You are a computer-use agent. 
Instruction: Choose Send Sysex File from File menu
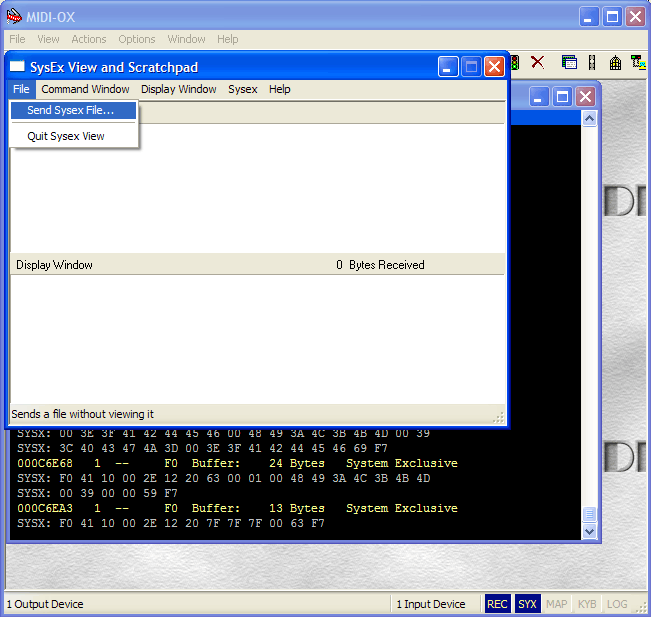[x=73, y=110]
